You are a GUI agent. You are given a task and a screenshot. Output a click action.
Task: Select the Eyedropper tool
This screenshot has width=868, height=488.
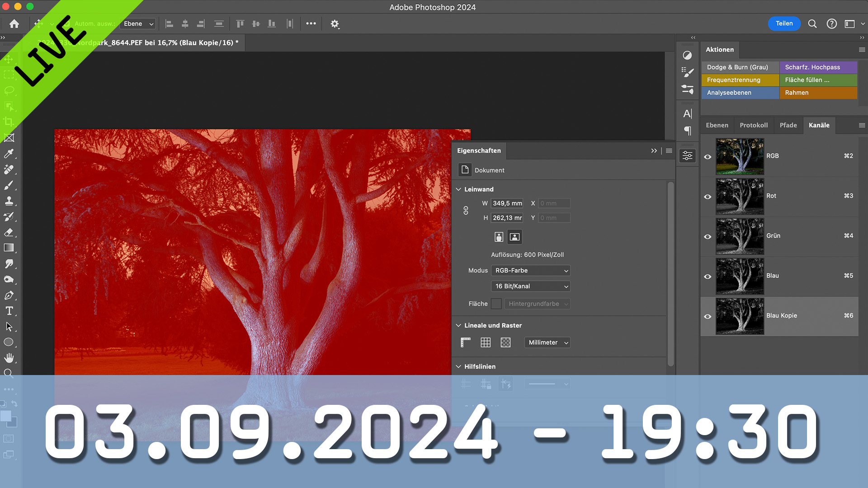tap(9, 154)
